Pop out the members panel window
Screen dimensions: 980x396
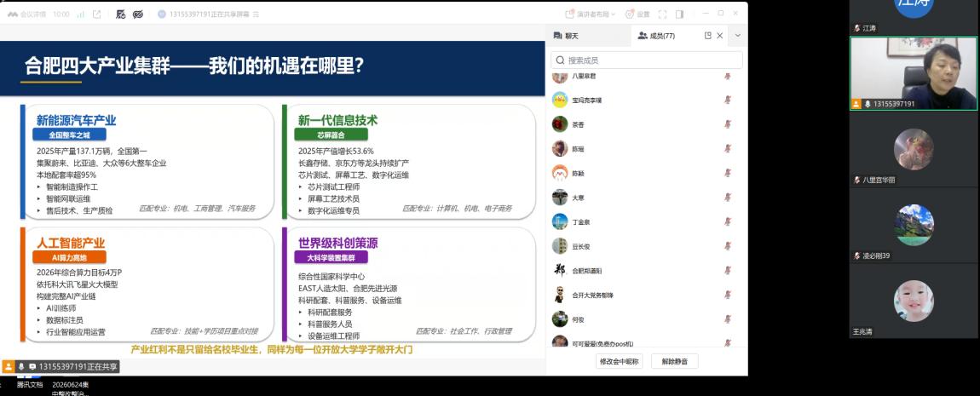(x=707, y=36)
